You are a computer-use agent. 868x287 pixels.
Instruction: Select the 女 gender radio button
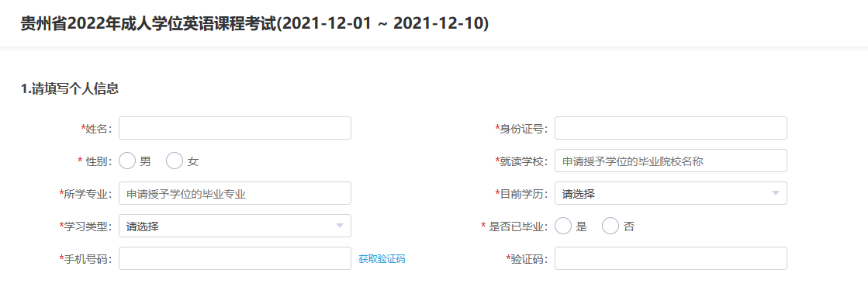click(x=175, y=161)
